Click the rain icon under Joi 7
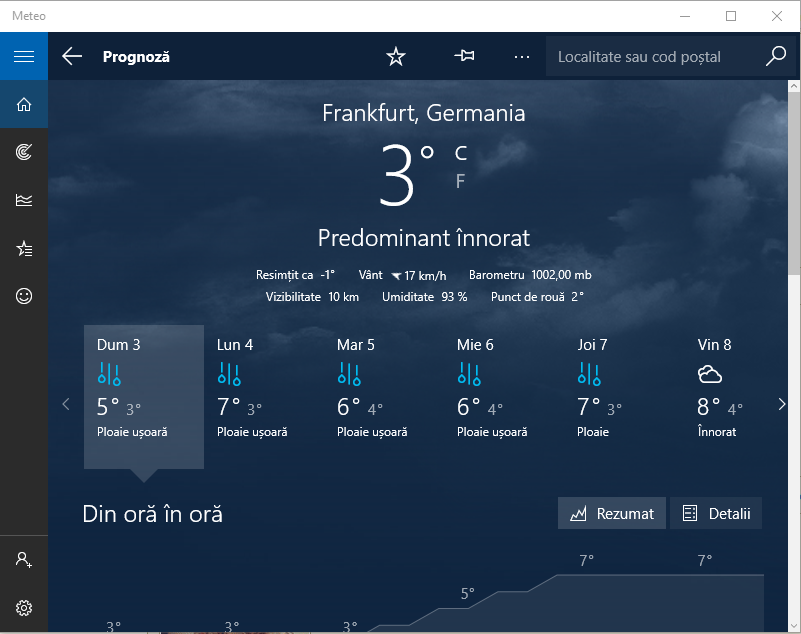Screen dimensions: 801x634 pyautogui.click(x=589, y=374)
